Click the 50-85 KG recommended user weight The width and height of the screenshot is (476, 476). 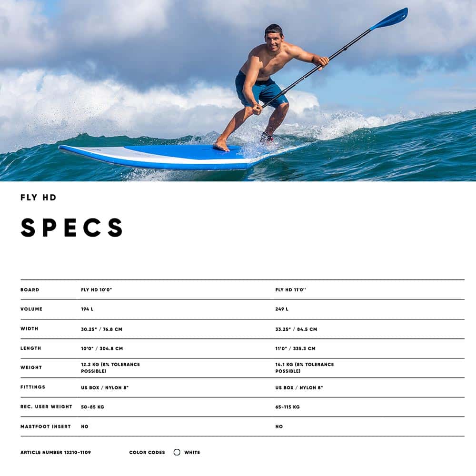(93, 407)
